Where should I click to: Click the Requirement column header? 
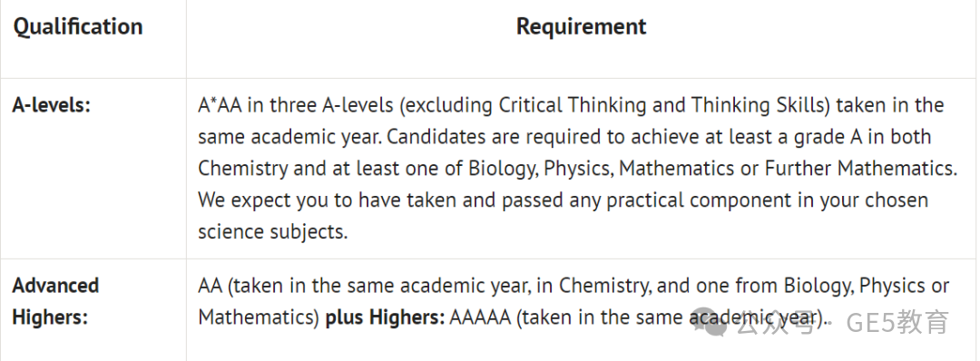582,26
